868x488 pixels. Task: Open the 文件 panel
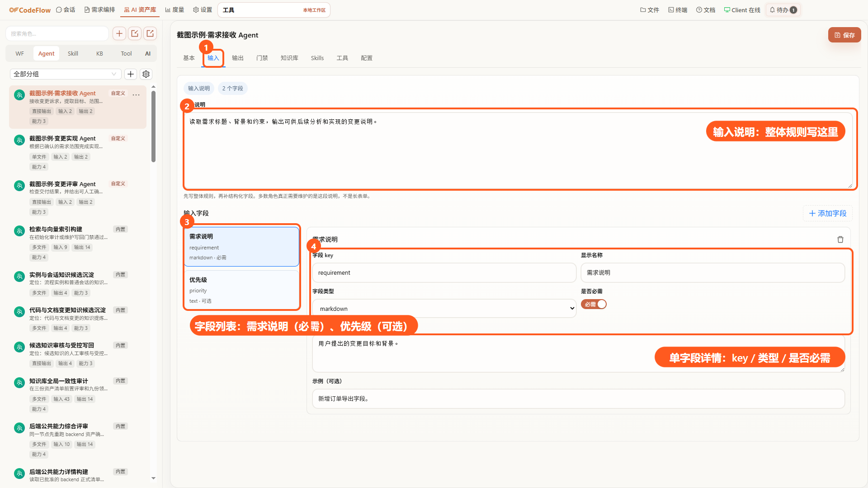point(649,10)
